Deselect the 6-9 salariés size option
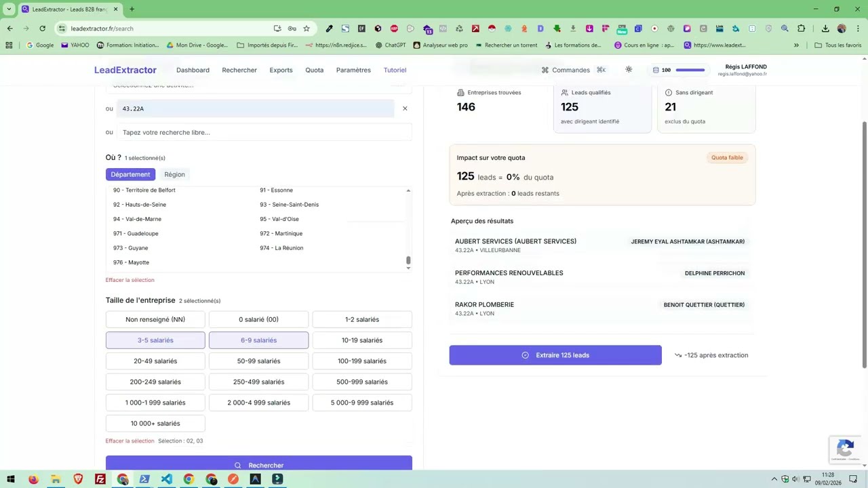The image size is (868, 488). tap(258, 340)
